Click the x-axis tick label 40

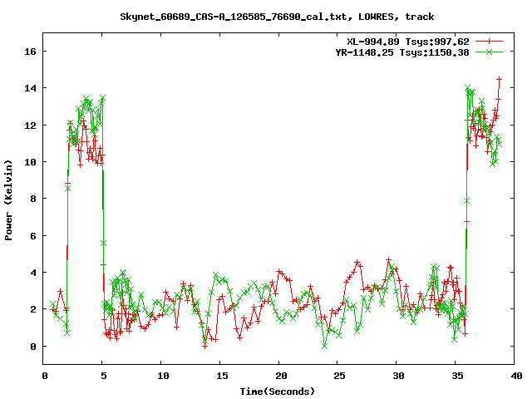click(516, 376)
